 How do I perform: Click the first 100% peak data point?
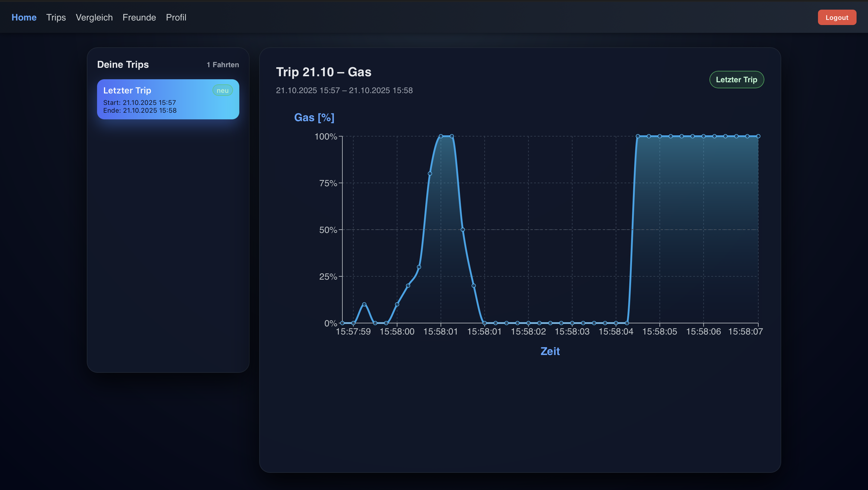[x=440, y=136]
